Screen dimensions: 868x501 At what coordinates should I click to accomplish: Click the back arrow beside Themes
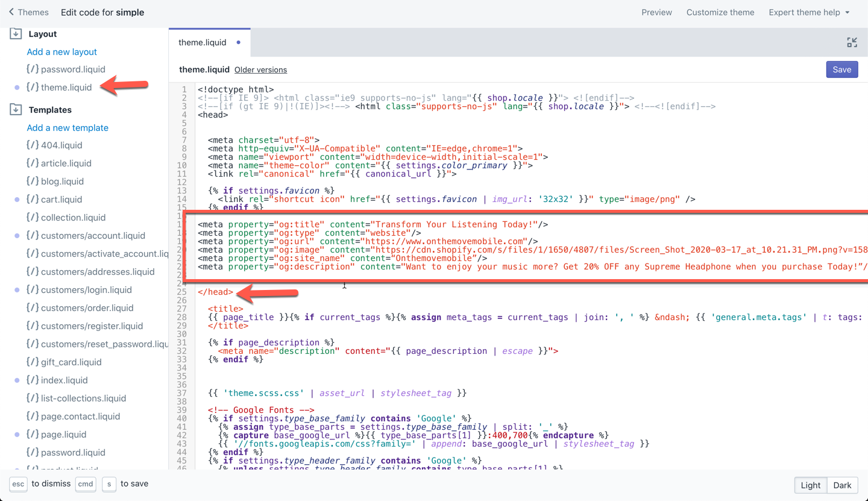13,11
